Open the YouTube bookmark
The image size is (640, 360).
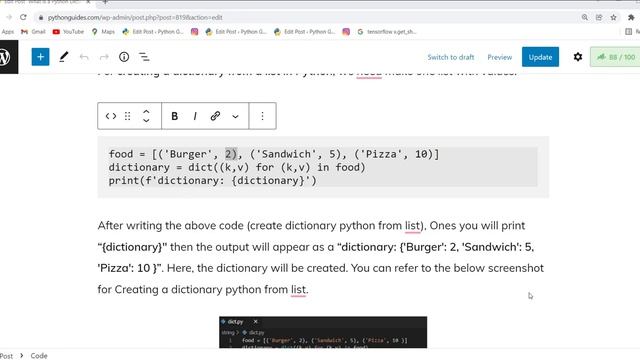[x=68, y=31]
